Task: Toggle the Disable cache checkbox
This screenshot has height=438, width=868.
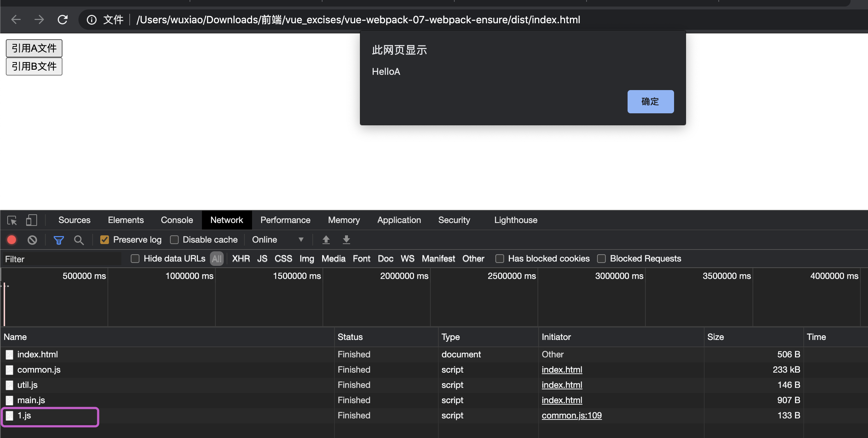Action: [x=175, y=239]
